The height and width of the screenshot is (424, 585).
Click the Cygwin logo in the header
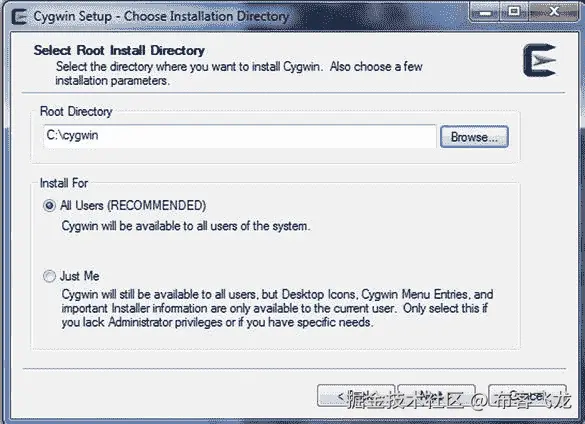(x=539, y=60)
